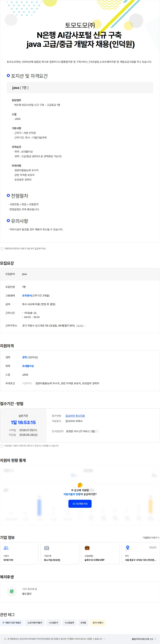Click the 솔루션·SI·CRM·ERP industry card
The width and height of the screenshot is (160, 644).
coord(100,553)
